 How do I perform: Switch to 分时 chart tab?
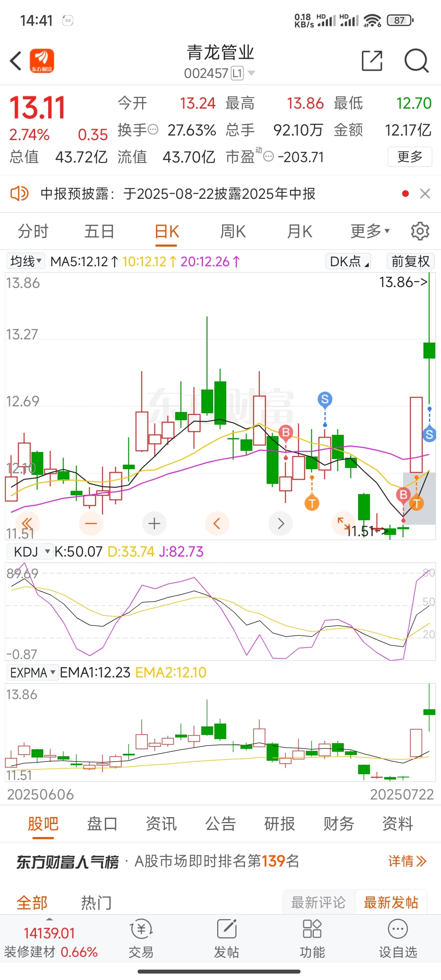33,231
